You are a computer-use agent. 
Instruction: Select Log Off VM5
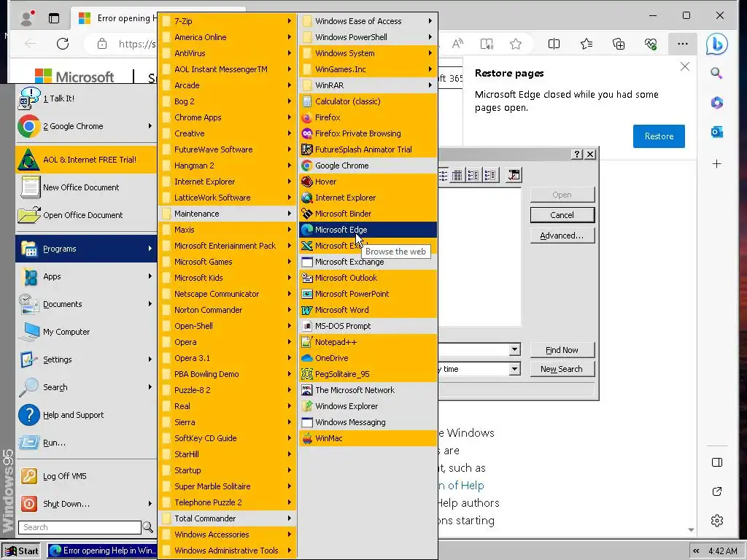point(86,475)
